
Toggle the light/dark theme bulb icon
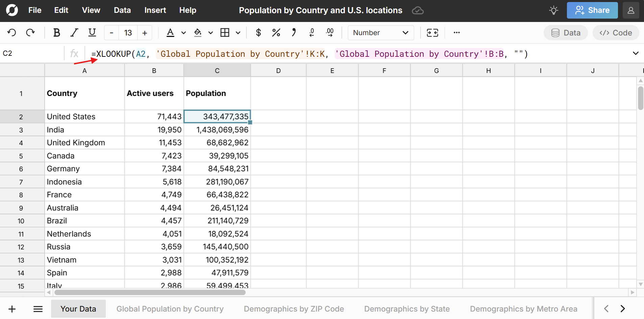point(553,10)
